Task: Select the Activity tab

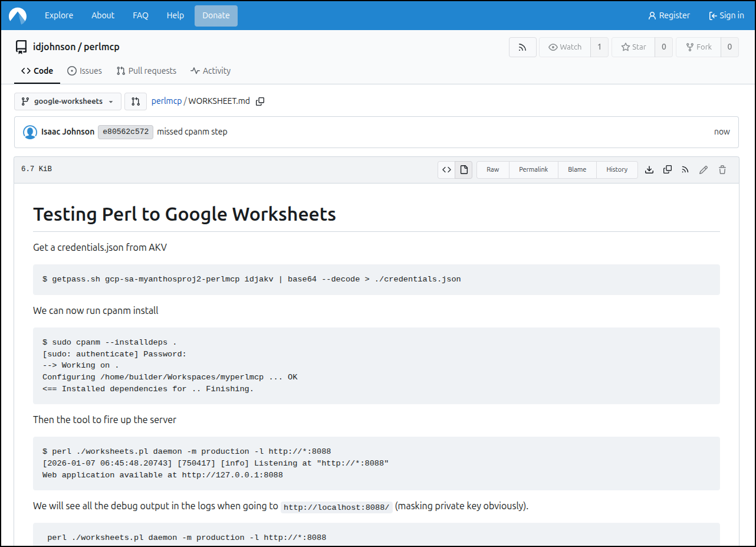Action: (x=211, y=71)
